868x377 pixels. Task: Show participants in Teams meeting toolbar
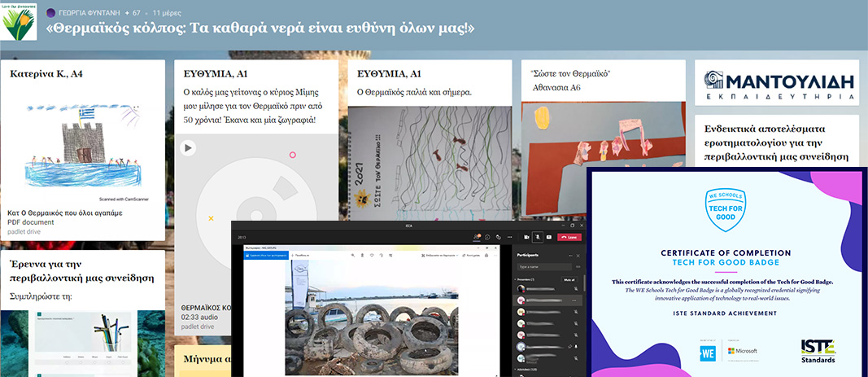(476, 237)
